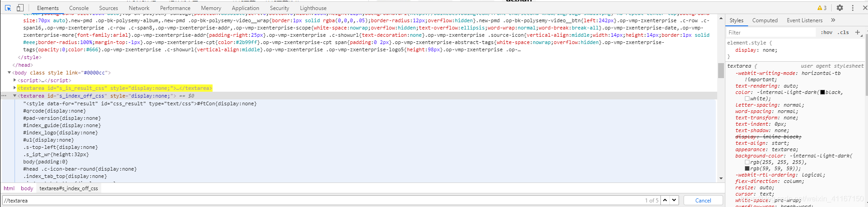Switch to the Elements tab
The height and width of the screenshot is (207, 868).
click(48, 8)
